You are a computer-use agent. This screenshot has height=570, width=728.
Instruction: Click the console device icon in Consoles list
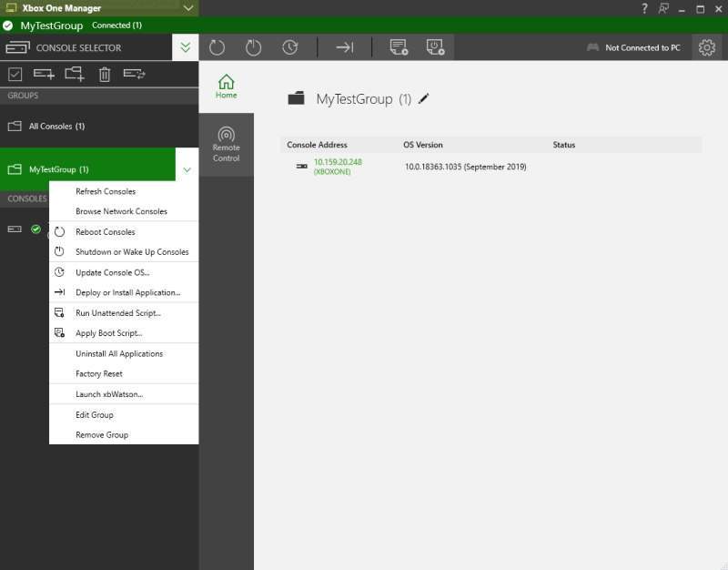pyautogui.click(x=15, y=229)
